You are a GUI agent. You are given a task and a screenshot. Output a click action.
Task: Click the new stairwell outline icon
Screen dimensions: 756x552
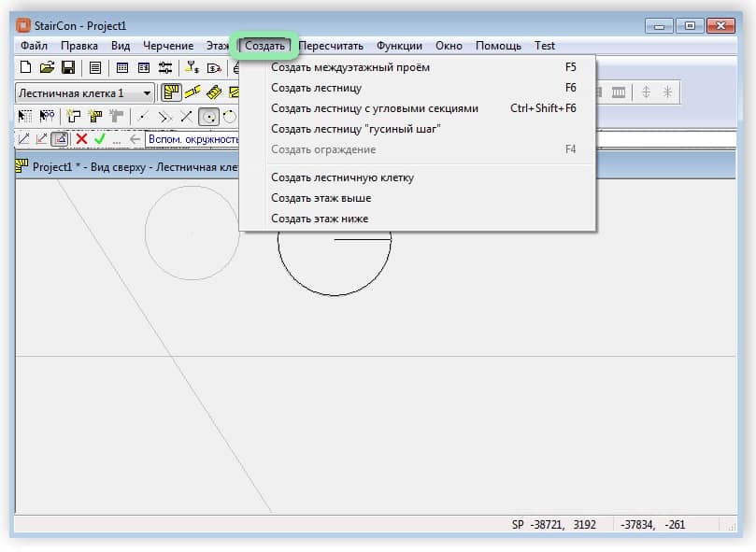coord(73,117)
